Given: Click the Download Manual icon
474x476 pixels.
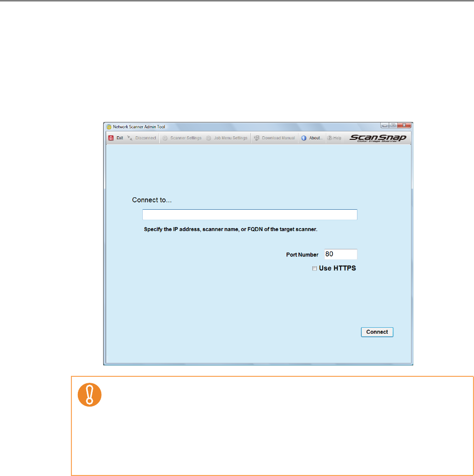Looking at the screenshot, I should click(257, 138).
